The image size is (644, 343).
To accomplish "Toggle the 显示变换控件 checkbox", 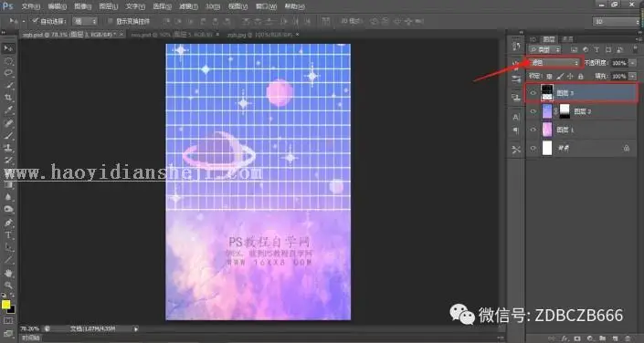I will [110, 21].
